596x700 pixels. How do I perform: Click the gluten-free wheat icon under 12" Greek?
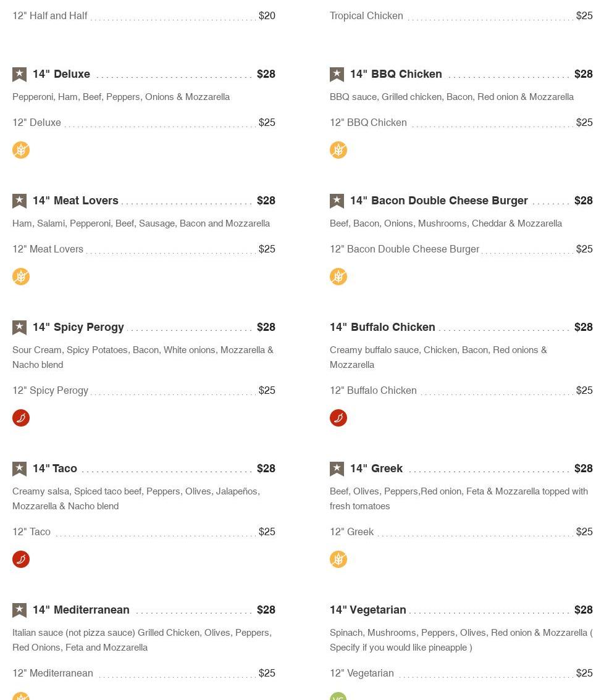pyautogui.click(x=338, y=559)
